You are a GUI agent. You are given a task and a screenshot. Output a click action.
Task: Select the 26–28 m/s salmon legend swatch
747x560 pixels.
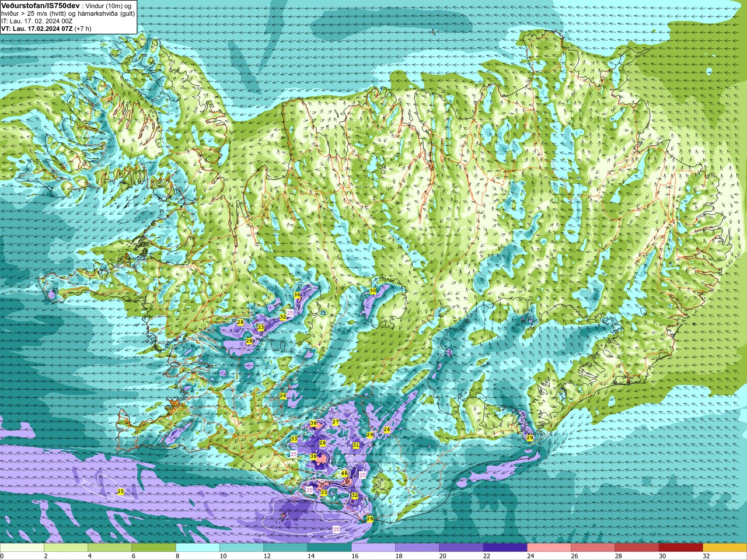pos(593,548)
